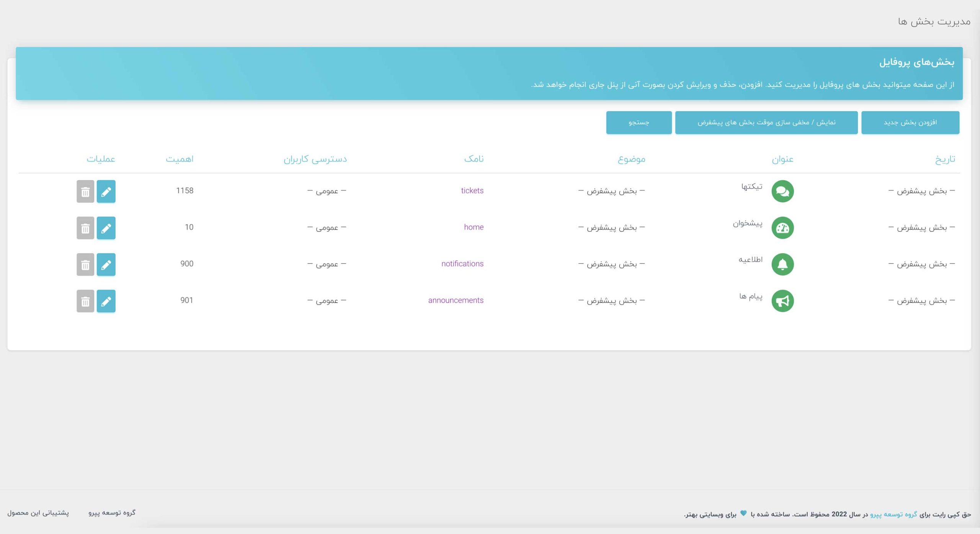This screenshot has height=534, width=980.
Task: Click the home slug link
Action: (474, 227)
